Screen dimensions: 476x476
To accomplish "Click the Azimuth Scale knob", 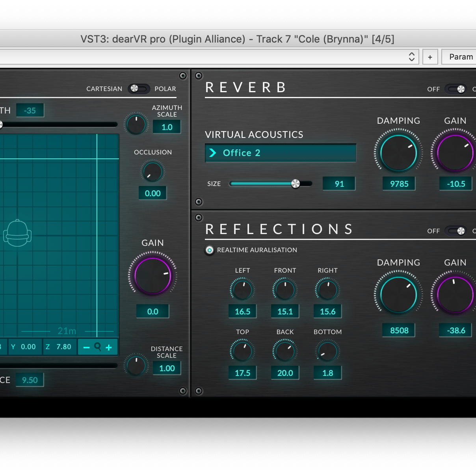I will click(136, 124).
